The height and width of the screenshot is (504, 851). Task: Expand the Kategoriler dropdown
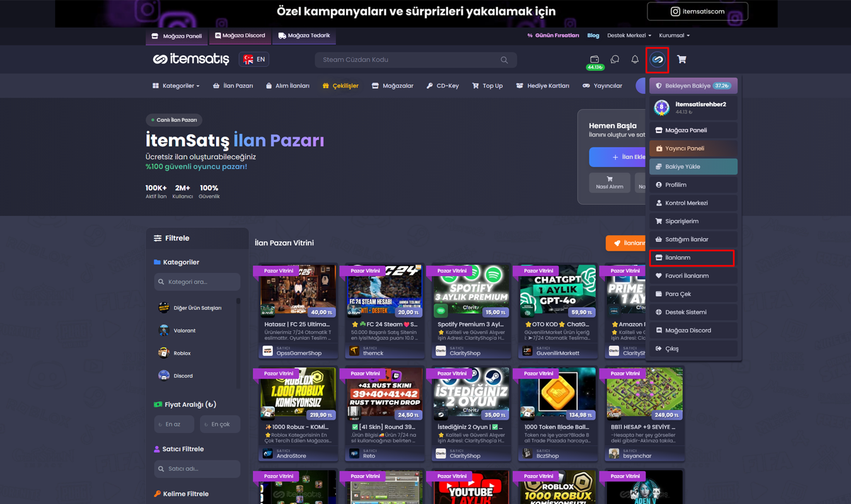pos(176,86)
